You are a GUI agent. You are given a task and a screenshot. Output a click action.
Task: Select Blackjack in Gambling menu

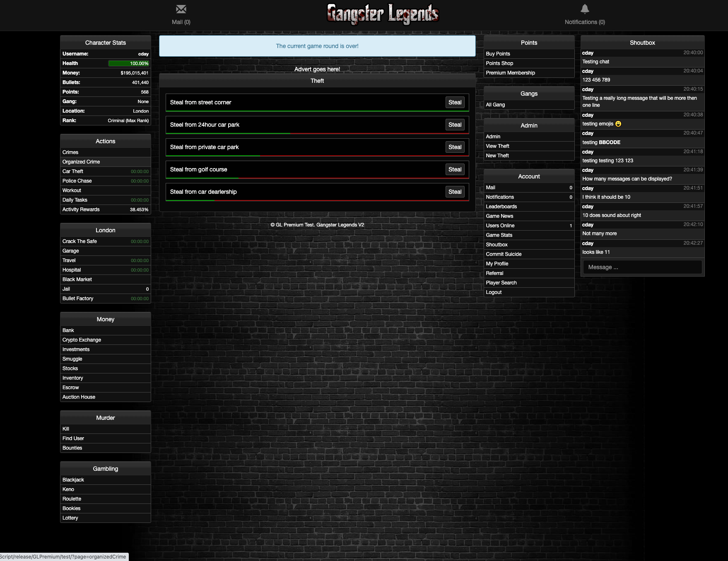point(73,480)
